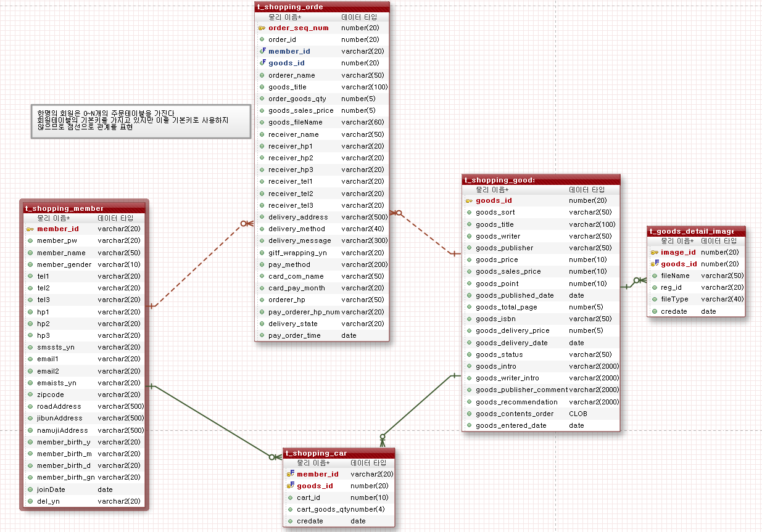
Task: Click the key icon beside image_id
Action: click(x=654, y=252)
